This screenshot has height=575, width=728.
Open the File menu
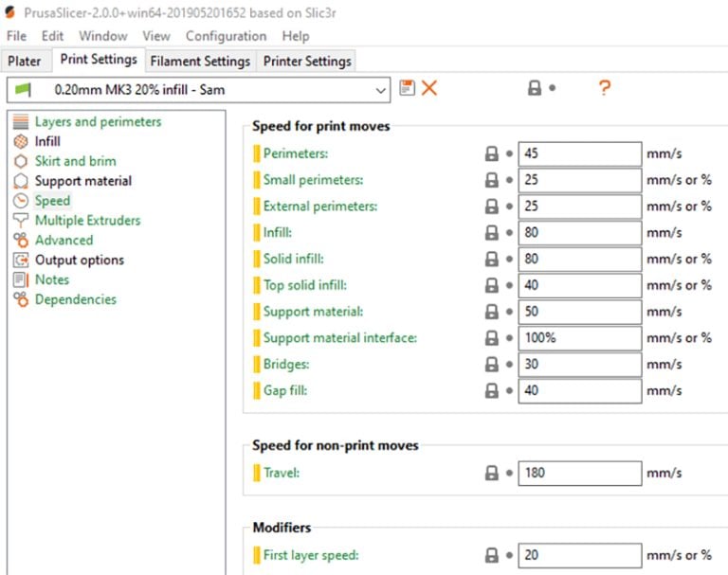(x=16, y=36)
